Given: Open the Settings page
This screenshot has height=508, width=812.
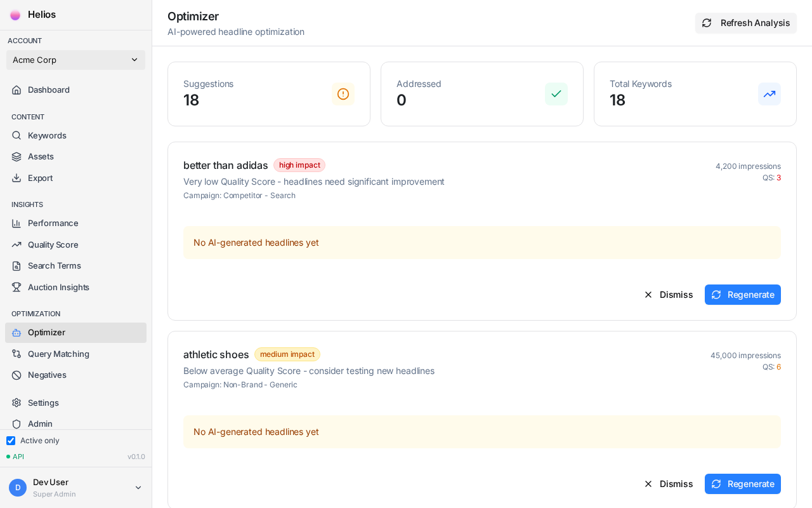Looking at the screenshot, I should [x=43, y=403].
